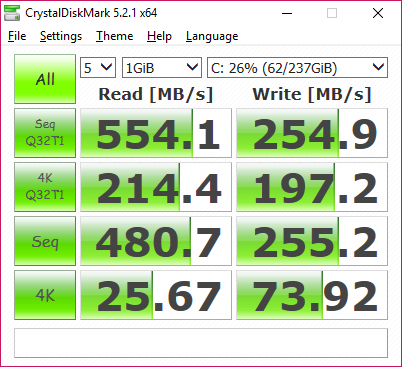
Task: Open the Help menu
Action: click(159, 36)
